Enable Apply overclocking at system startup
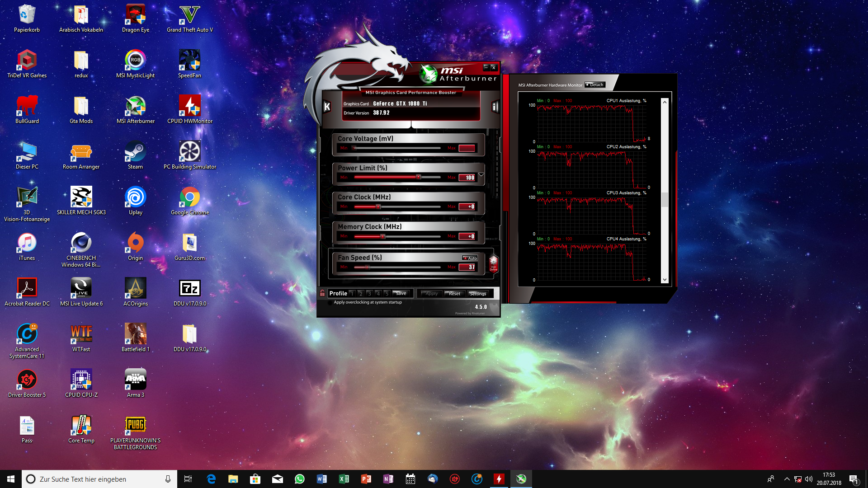 pos(330,303)
